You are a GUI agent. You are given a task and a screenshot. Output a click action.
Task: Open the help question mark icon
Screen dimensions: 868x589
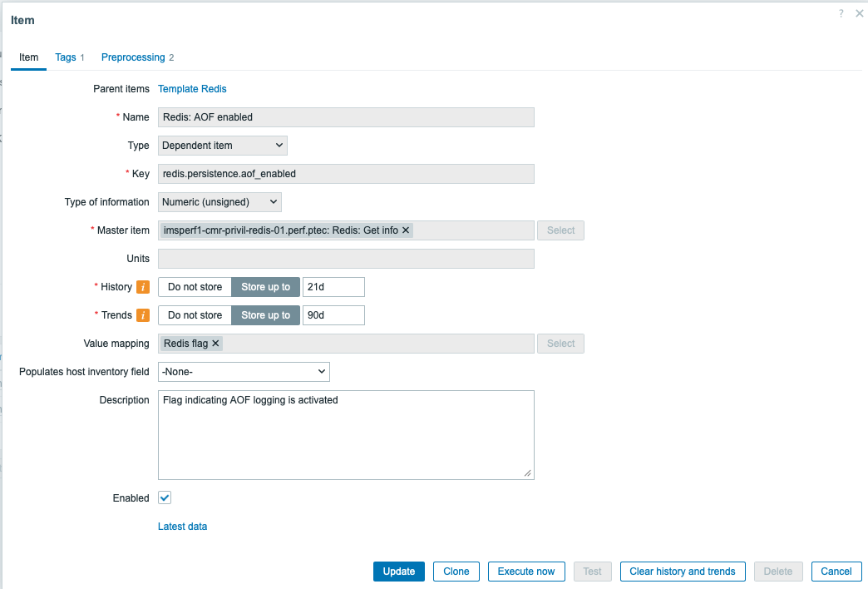tap(841, 13)
